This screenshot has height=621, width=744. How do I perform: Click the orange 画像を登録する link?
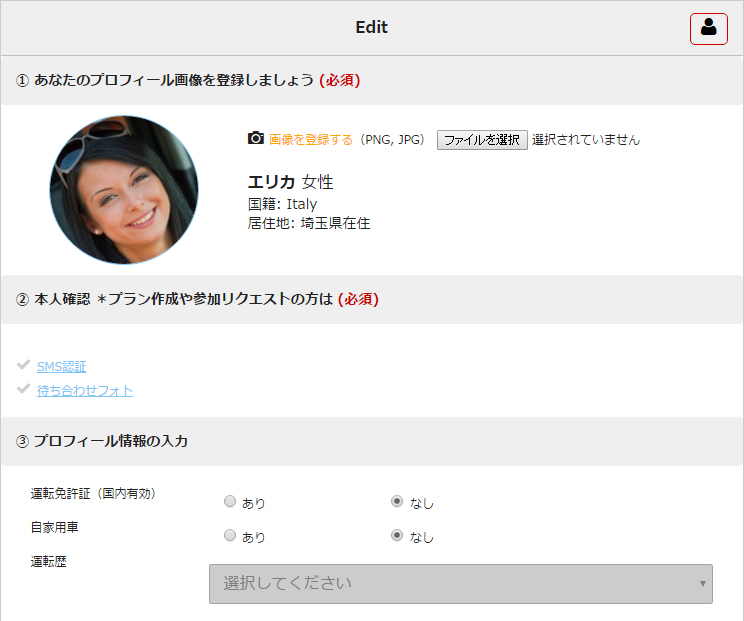pyautogui.click(x=310, y=140)
